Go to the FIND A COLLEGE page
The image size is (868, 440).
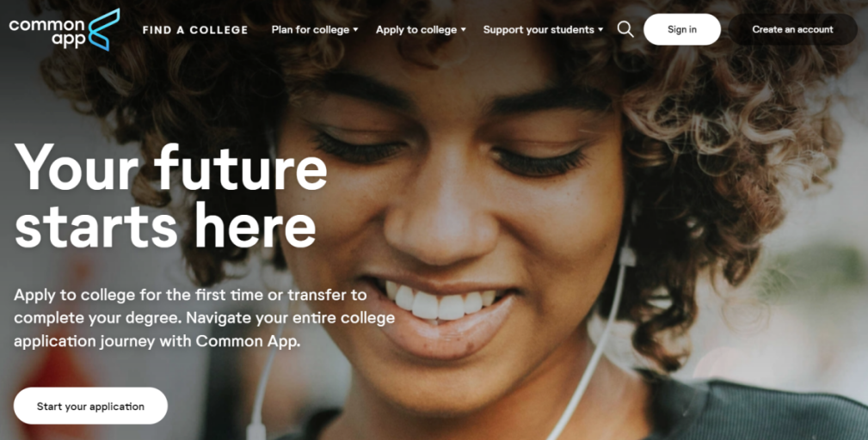pos(195,30)
